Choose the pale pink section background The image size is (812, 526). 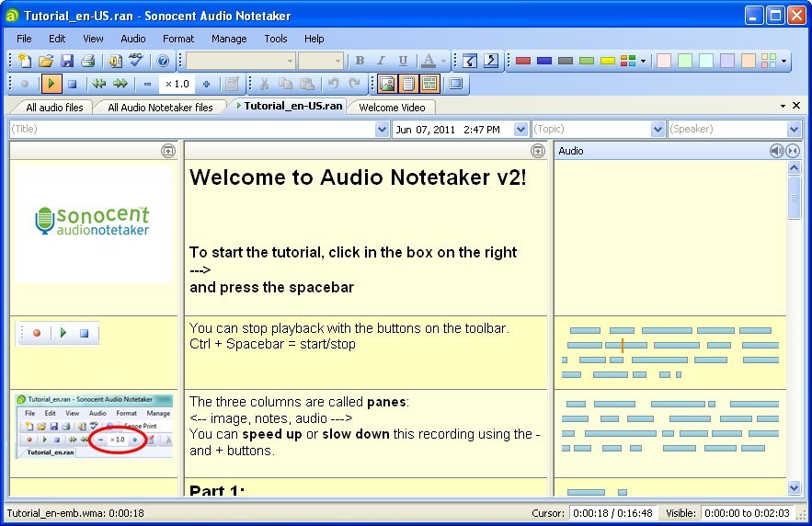point(663,61)
